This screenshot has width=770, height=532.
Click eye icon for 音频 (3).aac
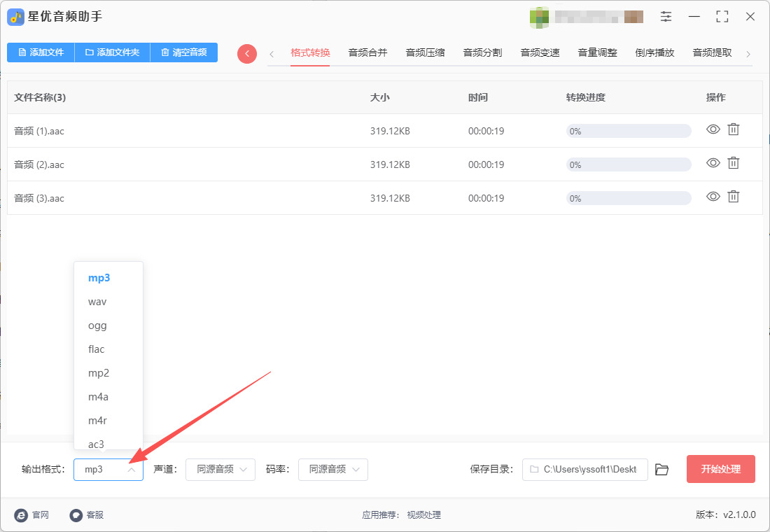[713, 197]
